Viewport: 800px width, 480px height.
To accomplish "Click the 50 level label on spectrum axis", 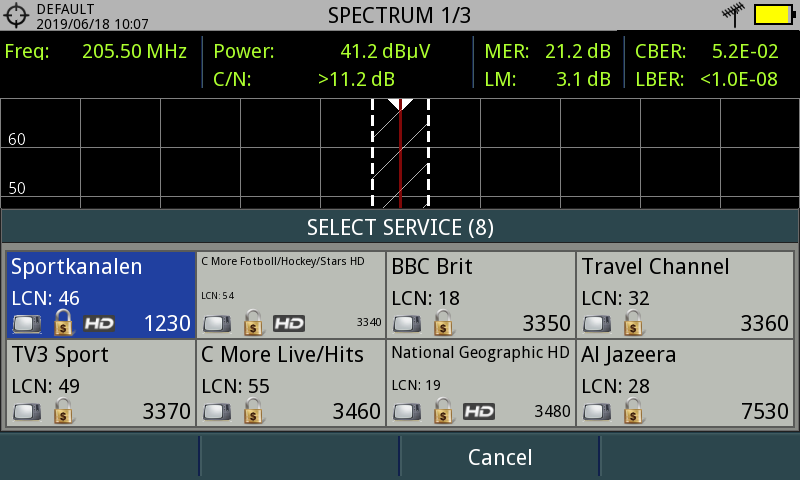I will click(x=17, y=188).
